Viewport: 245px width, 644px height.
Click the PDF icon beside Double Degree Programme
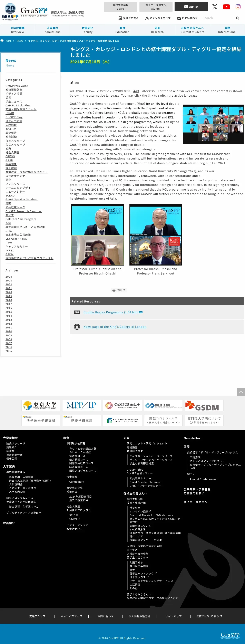pyautogui.click(x=77, y=312)
